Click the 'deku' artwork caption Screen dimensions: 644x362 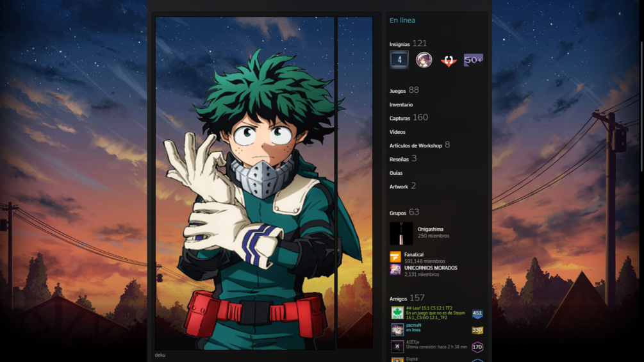(160, 355)
